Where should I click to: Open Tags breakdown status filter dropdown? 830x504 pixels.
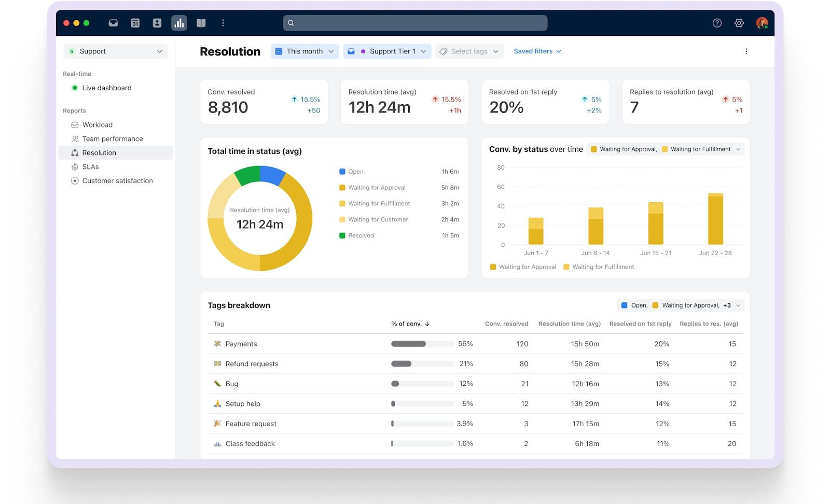point(681,305)
